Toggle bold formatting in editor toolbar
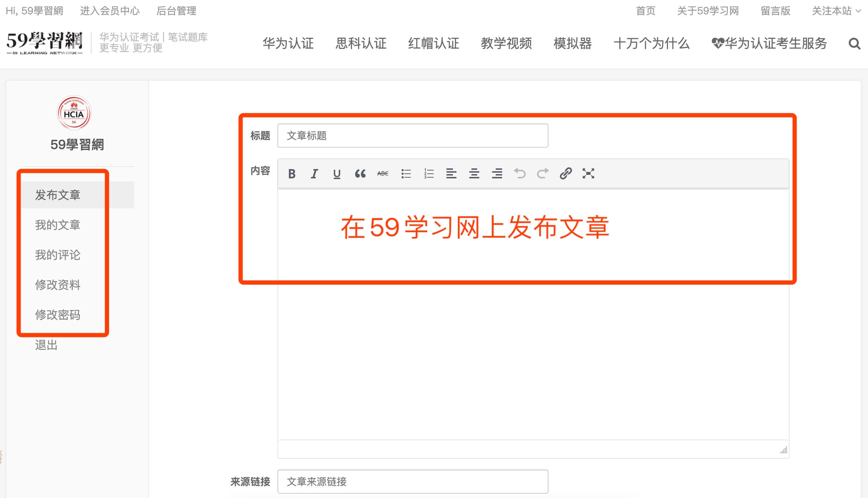868x498 pixels. point(292,174)
